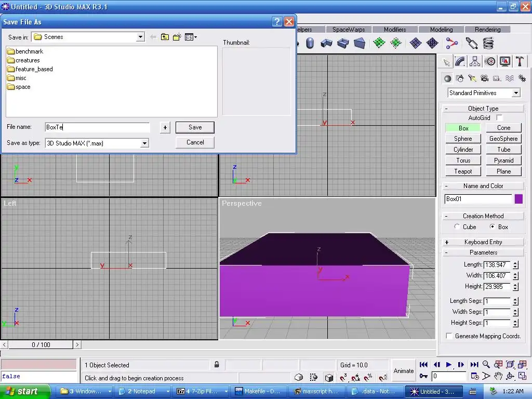Enable the AutoGrid checkbox
Viewport: 532px width, 399px height.
pyautogui.click(x=499, y=118)
